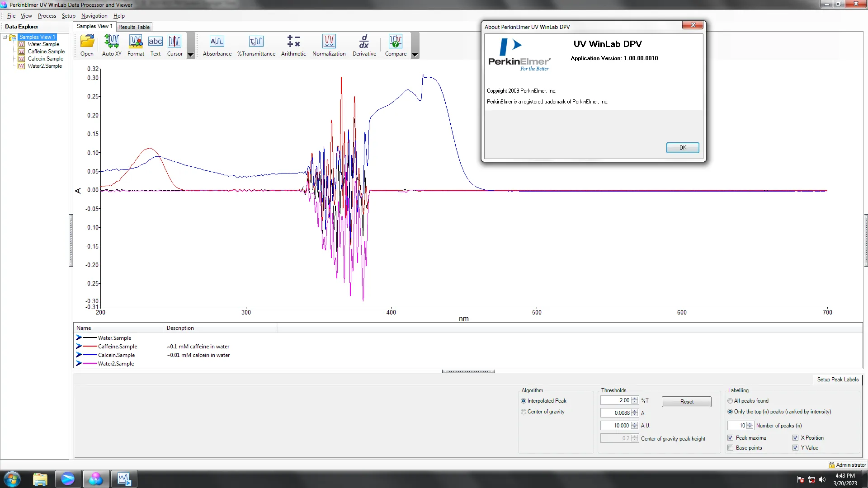Open File Explorer from taskbar
Image resolution: width=868 pixels, height=488 pixels.
(x=40, y=479)
